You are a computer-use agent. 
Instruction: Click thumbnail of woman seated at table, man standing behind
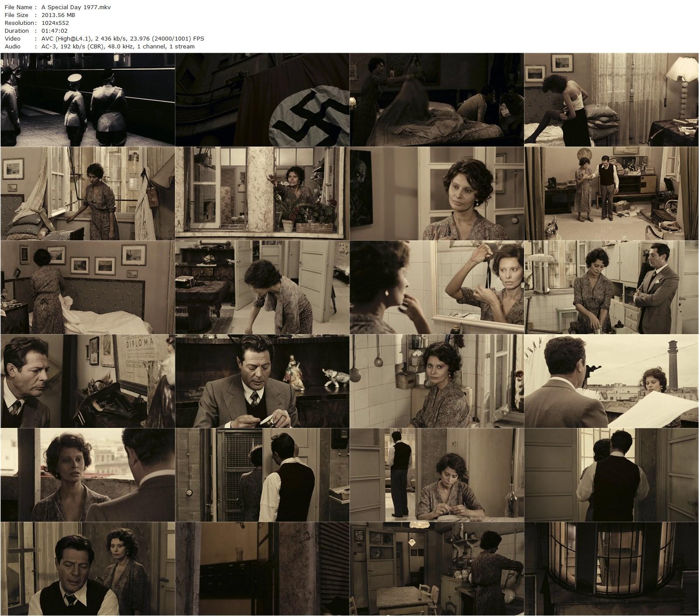tap(437, 475)
